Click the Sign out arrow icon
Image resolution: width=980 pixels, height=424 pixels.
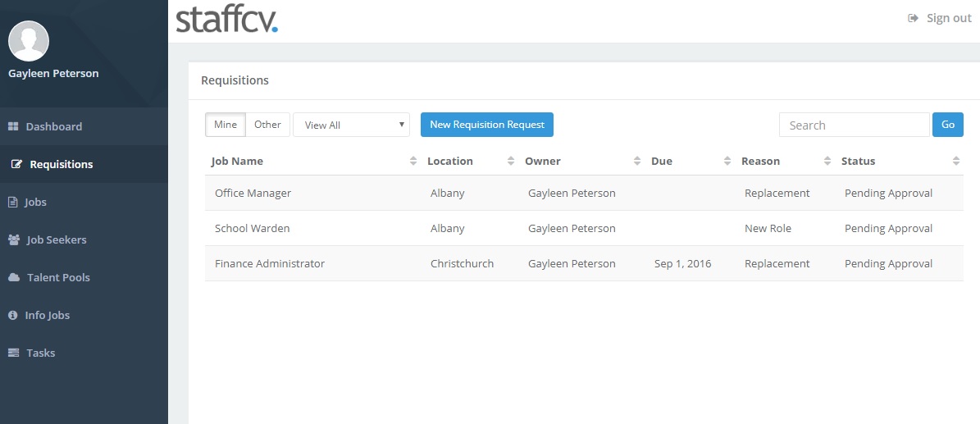[913, 18]
